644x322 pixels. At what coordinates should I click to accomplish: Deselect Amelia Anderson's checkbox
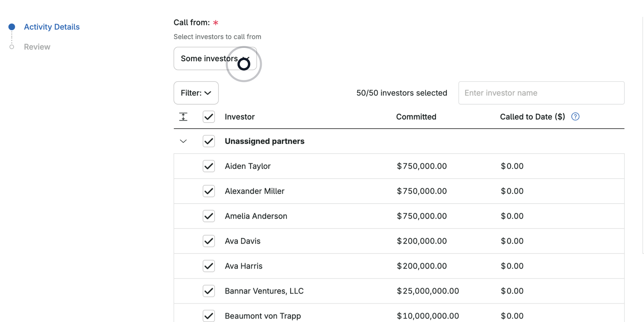(209, 216)
